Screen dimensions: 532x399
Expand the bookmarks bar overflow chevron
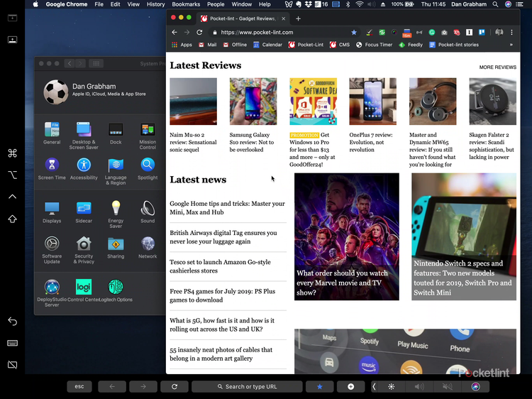click(511, 45)
